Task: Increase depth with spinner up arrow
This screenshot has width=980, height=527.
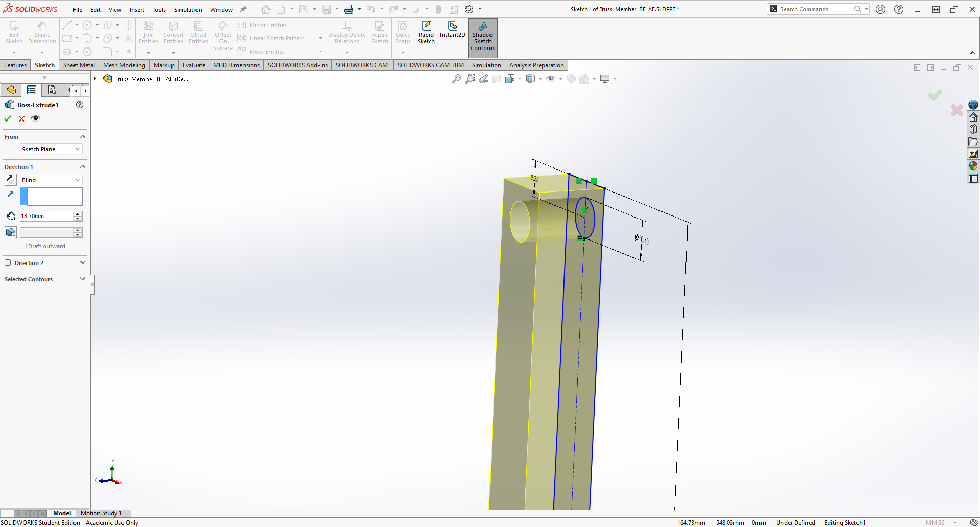Action: pos(78,214)
